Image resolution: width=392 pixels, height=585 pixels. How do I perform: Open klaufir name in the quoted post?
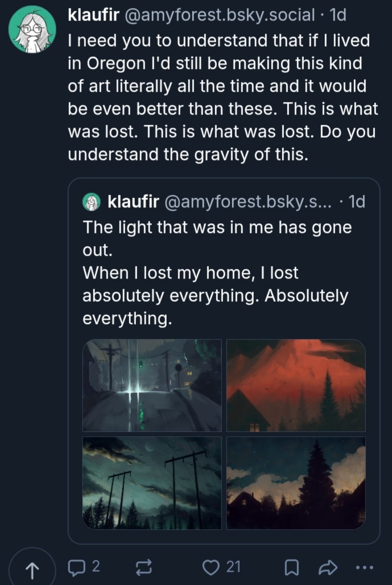coord(132,201)
